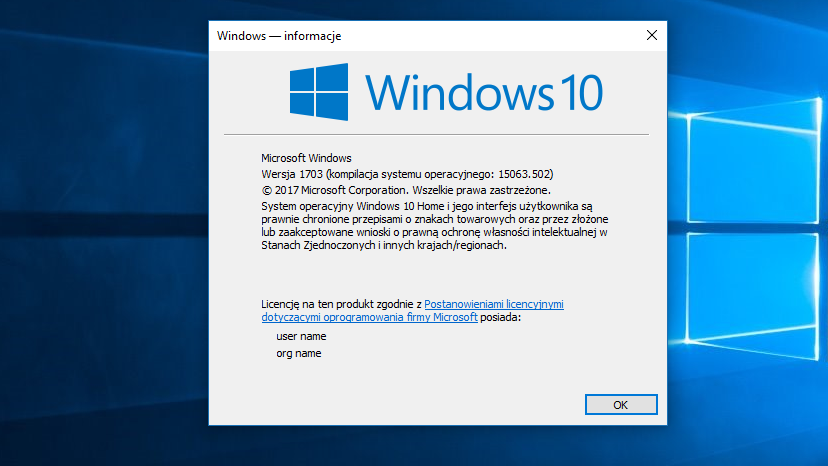Click the '© 2017 Microsoft Corporation' copyright line
The image size is (828, 466).
(406, 190)
